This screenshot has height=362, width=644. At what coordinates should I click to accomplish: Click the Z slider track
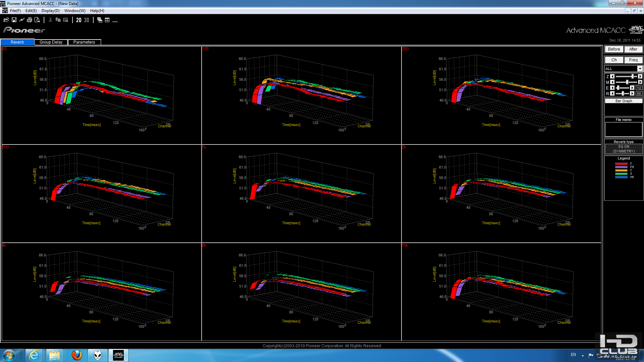(626, 76)
